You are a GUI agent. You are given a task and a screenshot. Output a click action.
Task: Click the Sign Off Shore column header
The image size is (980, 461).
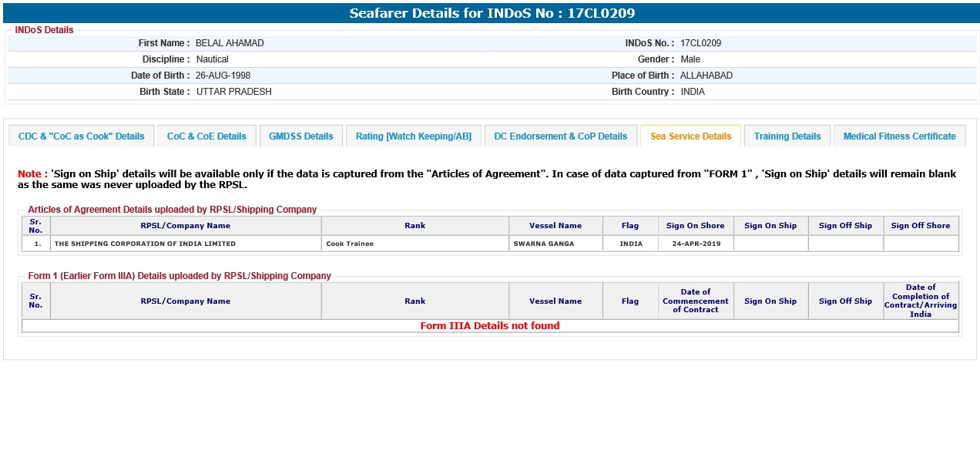(920, 226)
